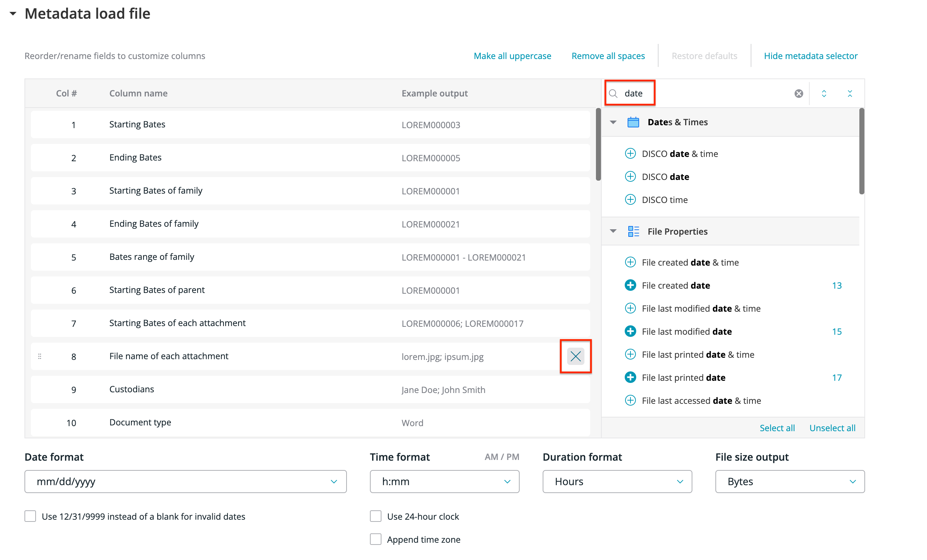Remove selected File created date field
Screen dimensions: 927x560
pos(630,285)
